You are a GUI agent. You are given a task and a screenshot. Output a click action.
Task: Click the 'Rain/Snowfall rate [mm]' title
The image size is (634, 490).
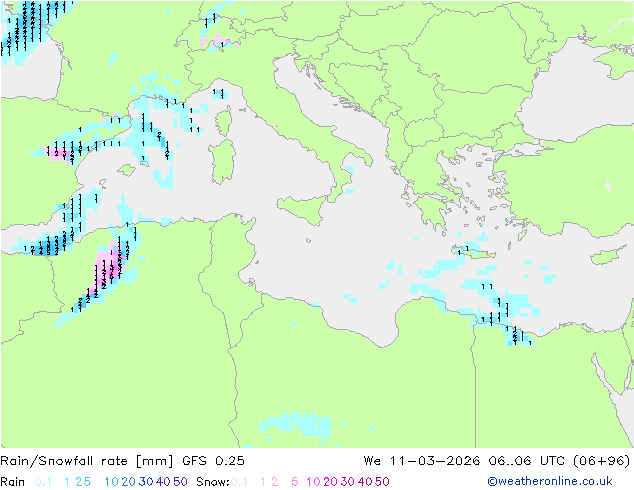tap(87, 460)
